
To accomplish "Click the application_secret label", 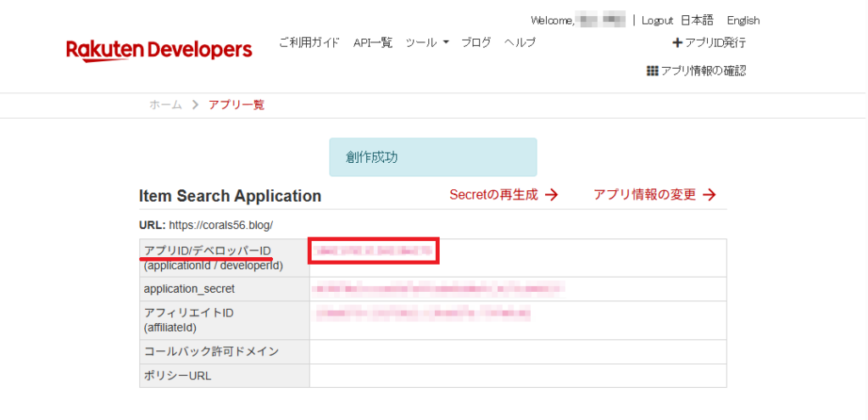I will click(x=189, y=288).
